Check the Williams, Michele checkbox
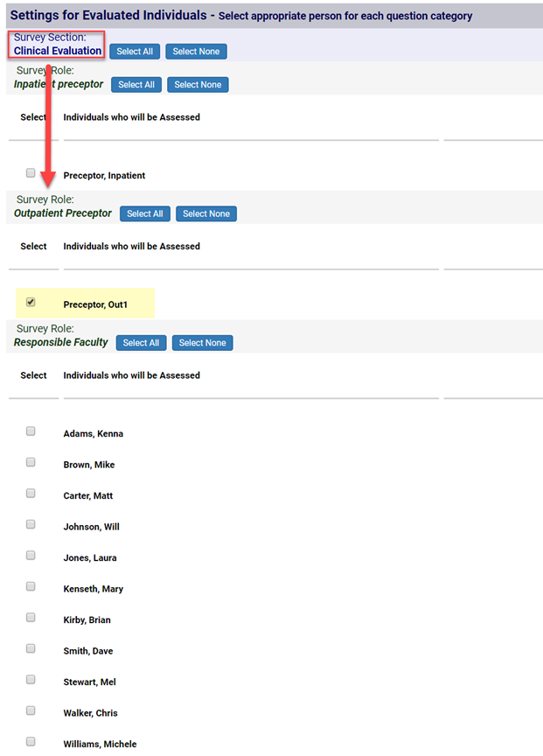Screen dimensions: 543x756 31,742
